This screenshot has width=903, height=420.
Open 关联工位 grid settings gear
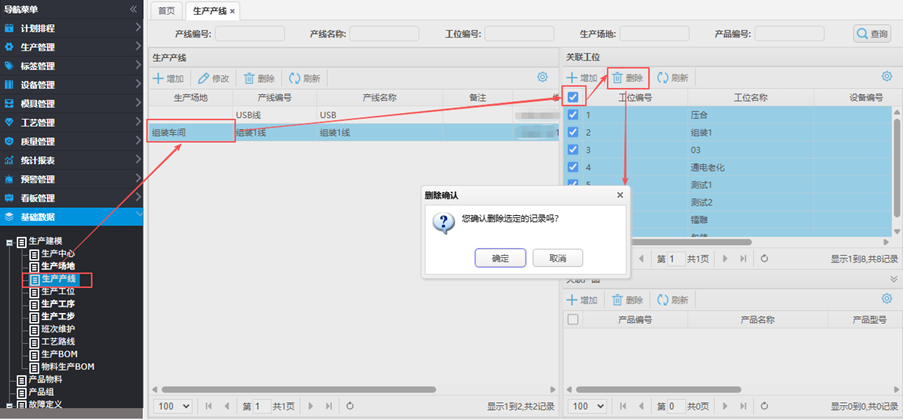(887, 76)
